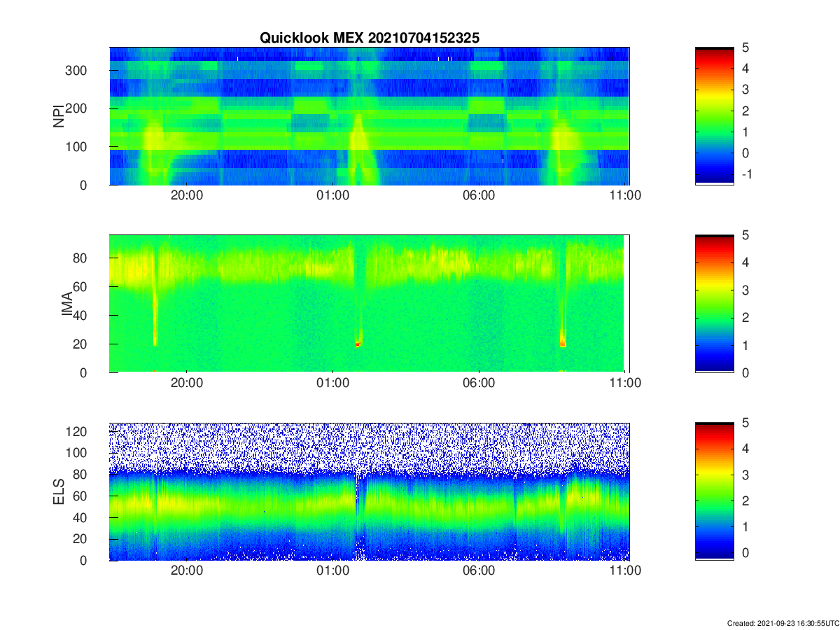Click the NPI panel's color bar
The image size is (840, 630).
click(715, 116)
